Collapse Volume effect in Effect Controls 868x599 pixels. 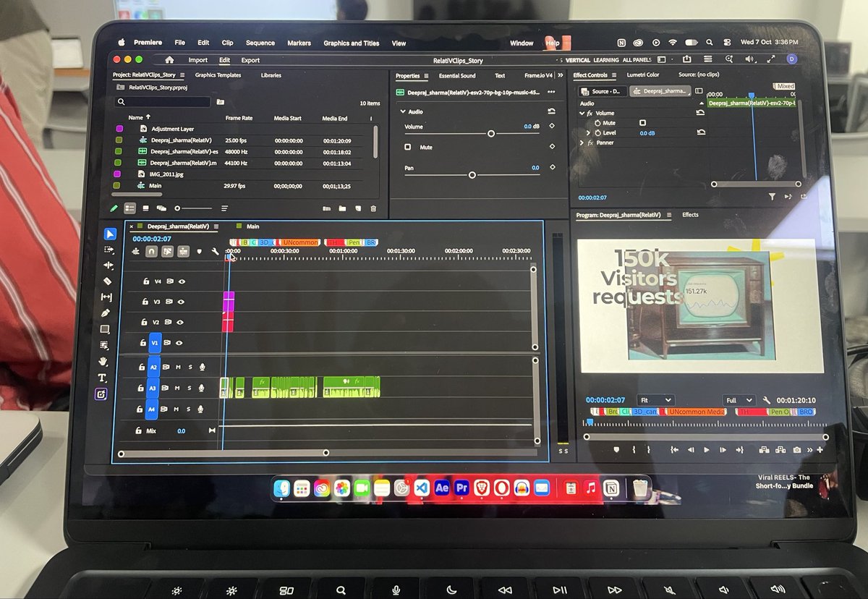[581, 114]
